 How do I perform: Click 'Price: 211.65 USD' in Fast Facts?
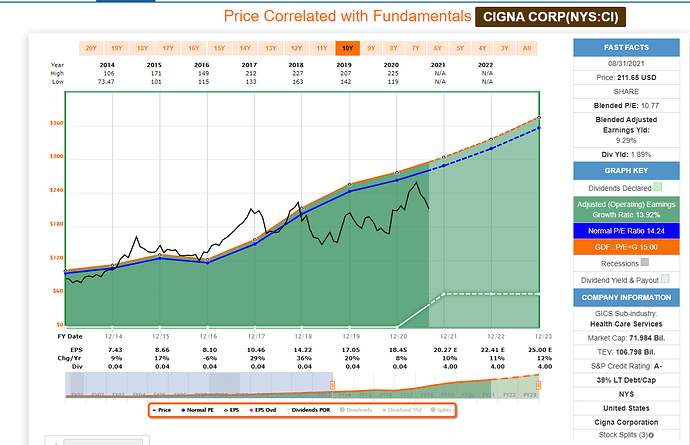[x=626, y=77]
